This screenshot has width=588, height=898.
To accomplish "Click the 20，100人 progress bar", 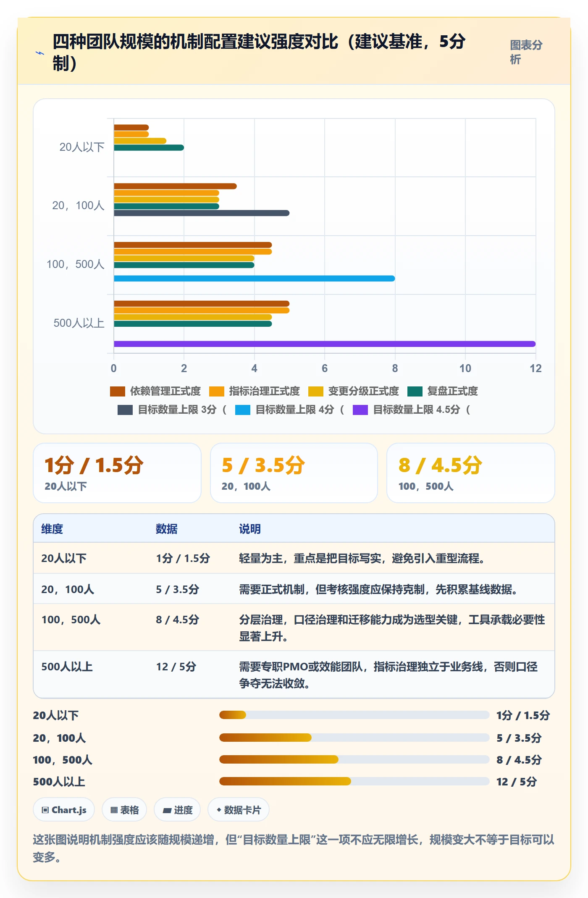I will click(354, 738).
